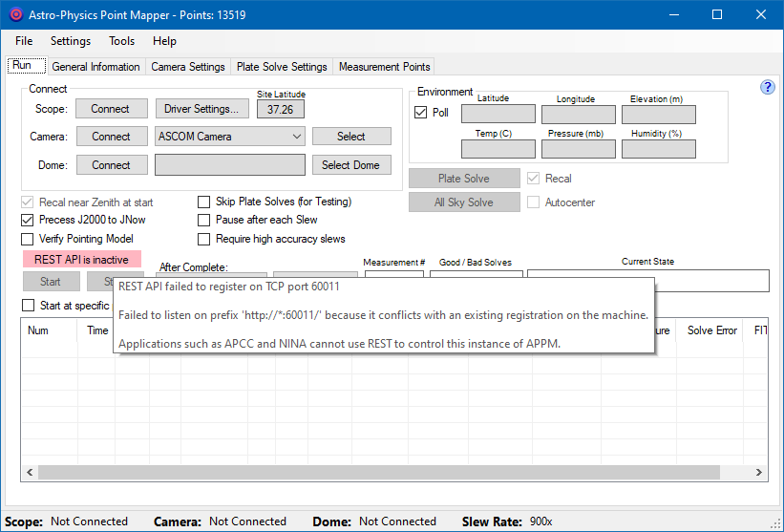Click the blue help question mark icon
This screenshot has width=784, height=532.
click(x=768, y=87)
